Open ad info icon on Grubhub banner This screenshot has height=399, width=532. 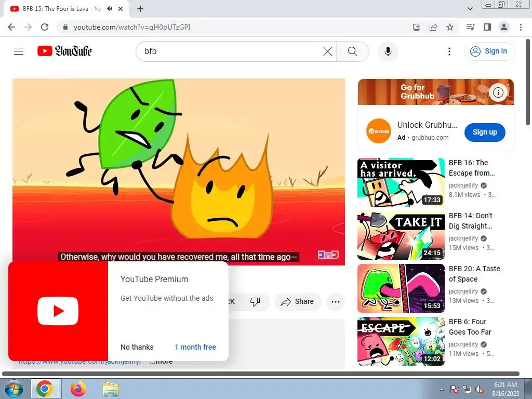coord(498,92)
